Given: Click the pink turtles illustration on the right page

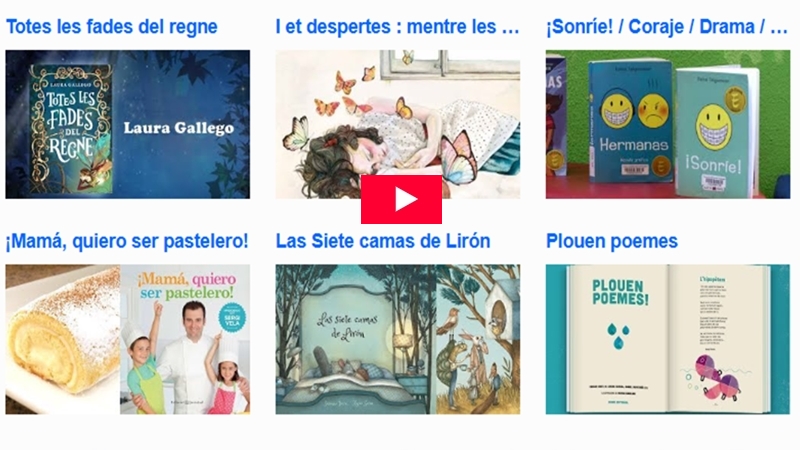Looking at the screenshot, I should pyautogui.click(x=716, y=378).
